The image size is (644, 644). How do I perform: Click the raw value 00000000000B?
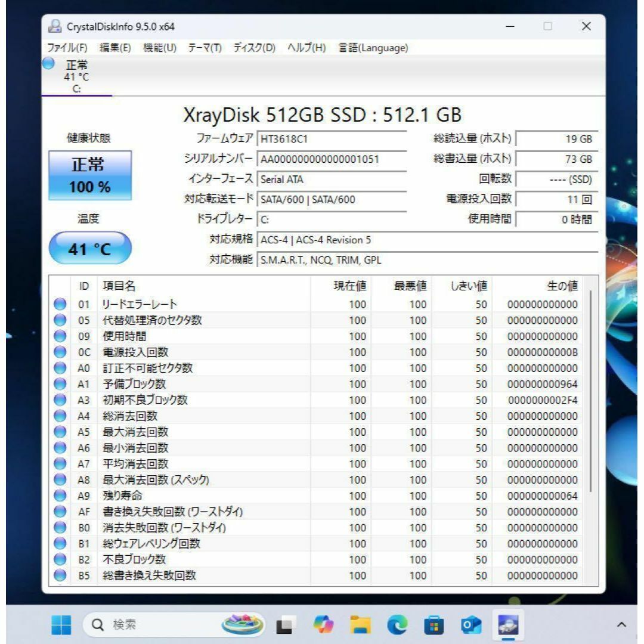pyautogui.click(x=542, y=352)
